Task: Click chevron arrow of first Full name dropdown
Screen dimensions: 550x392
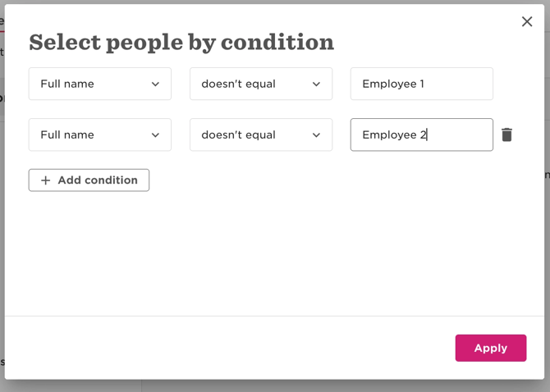Action: [155, 84]
